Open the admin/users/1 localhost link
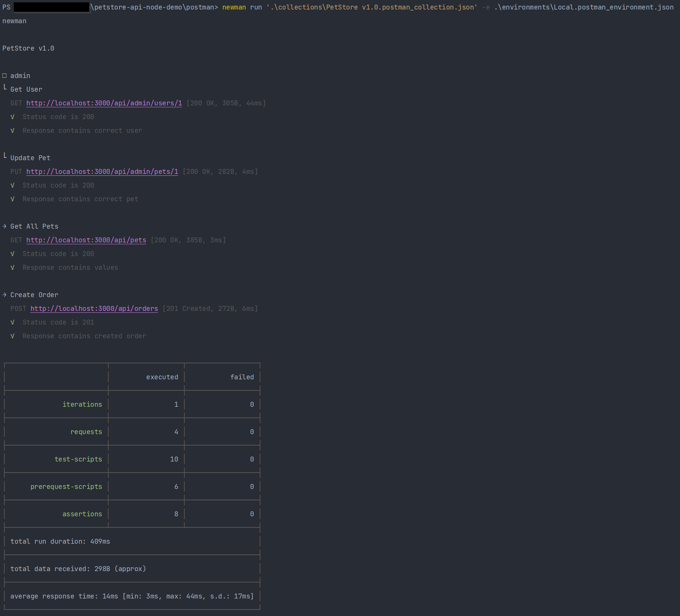This screenshot has height=616, width=680. point(104,103)
